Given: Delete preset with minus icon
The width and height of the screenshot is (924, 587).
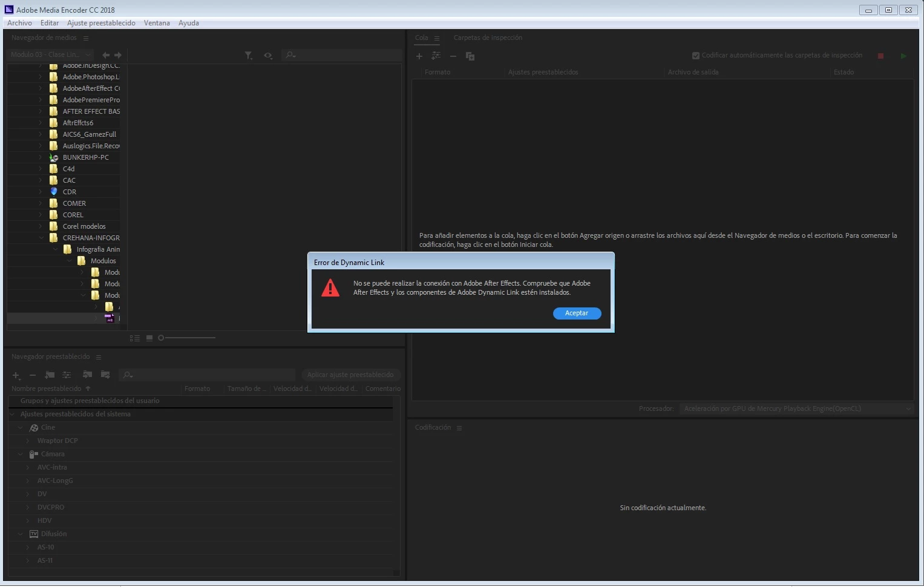Looking at the screenshot, I should point(33,375).
